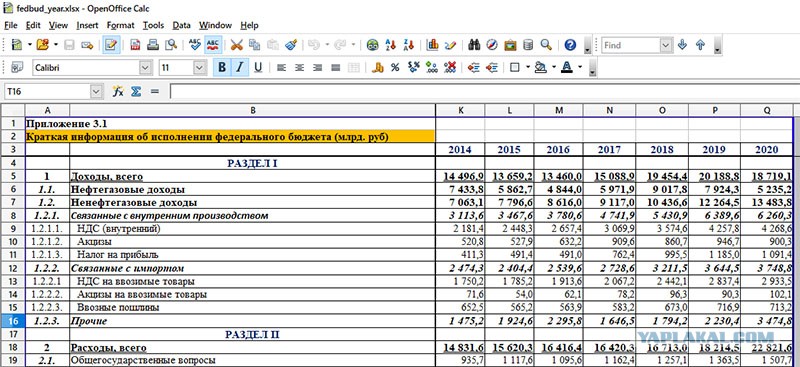Click the Zoom magnifier icon

[546, 45]
